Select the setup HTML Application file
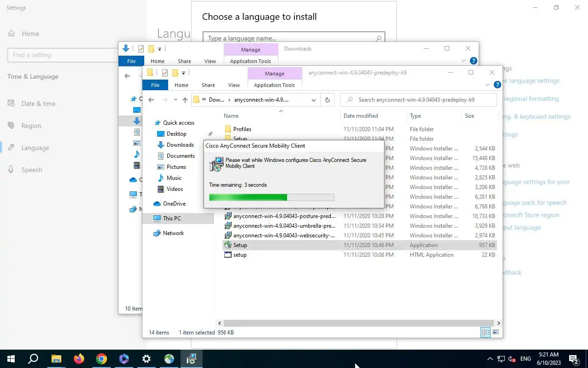Image resolution: width=588 pixels, height=368 pixels. (x=360, y=255)
